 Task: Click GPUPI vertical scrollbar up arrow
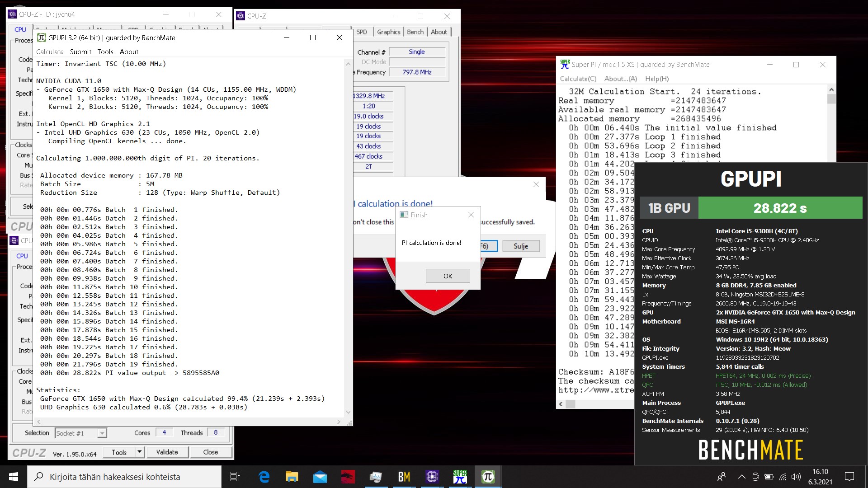tap(348, 64)
